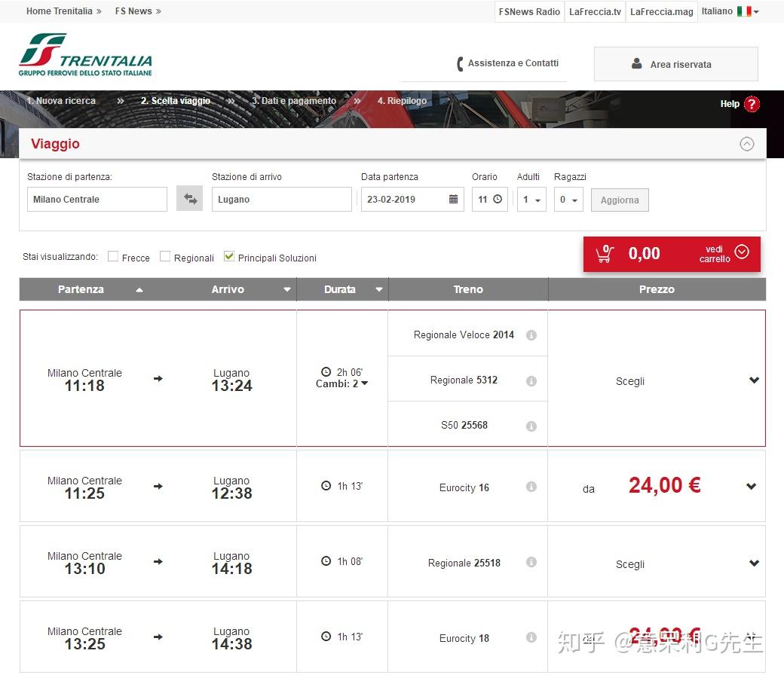Show info for Regionale Veloce 2014
Image resolution: width=784 pixels, height=675 pixels.
tap(531, 335)
